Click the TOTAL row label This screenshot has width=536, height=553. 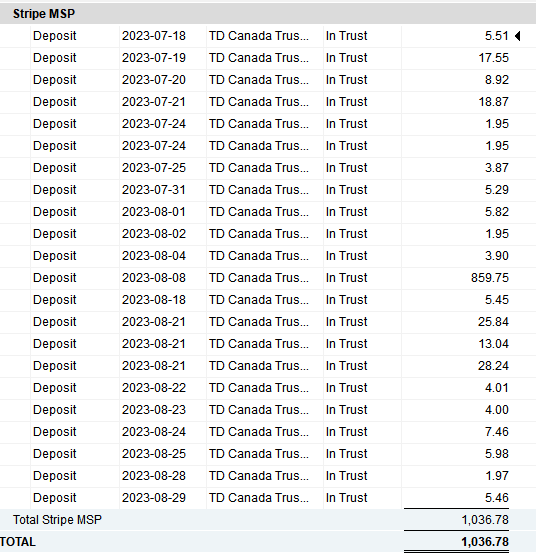coord(18,542)
